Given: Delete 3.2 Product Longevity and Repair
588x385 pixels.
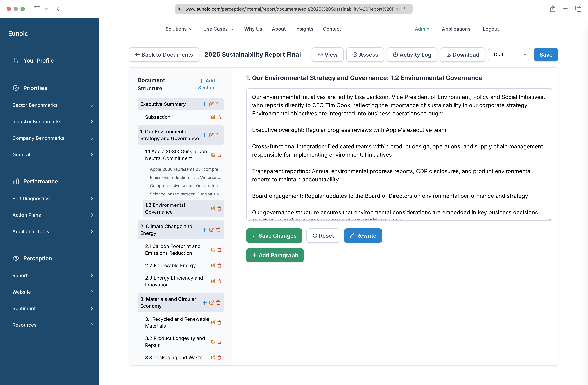Looking at the screenshot, I should [219, 342].
